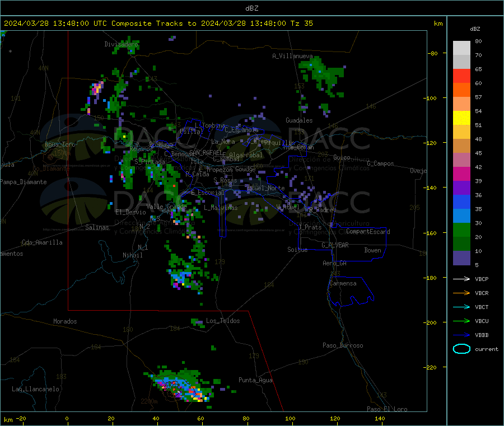
Task: Click the SAN_RAFAEL map label
Action: click(x=206, y=152)
